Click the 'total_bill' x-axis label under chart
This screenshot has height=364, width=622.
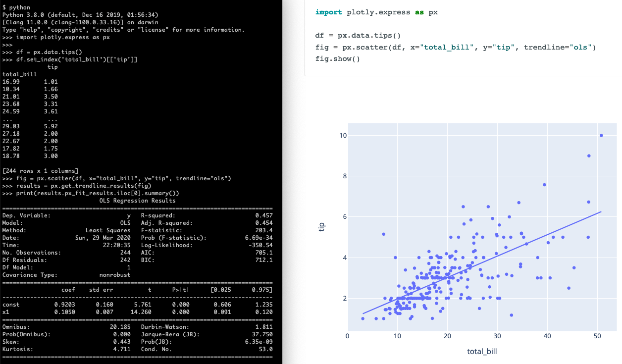click(482, 352)
